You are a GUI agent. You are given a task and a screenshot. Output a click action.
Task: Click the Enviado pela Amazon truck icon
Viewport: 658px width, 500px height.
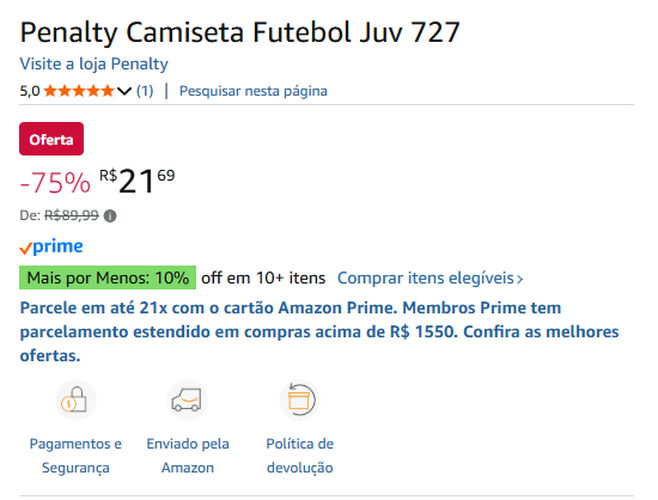(x=187, y=401)
